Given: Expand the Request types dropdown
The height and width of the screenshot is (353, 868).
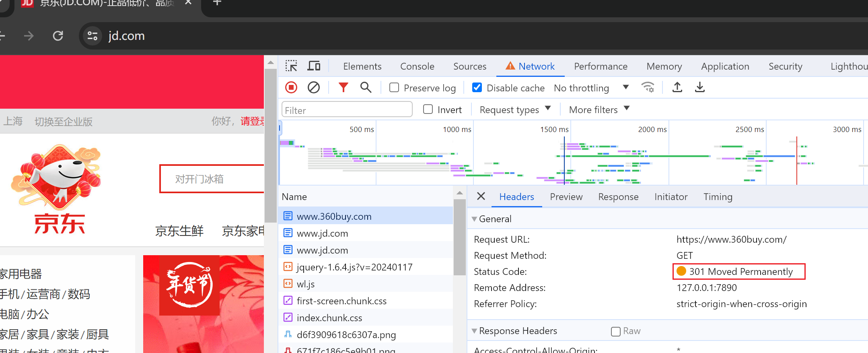Looking at the screenshot, I should pyautogui.click(x=515, y=109).
